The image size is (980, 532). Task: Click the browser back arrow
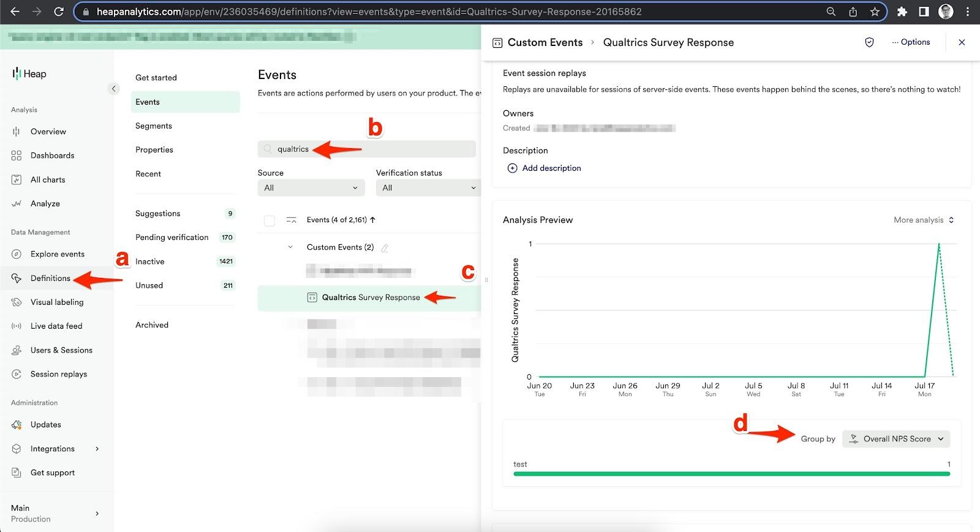click(x=15, y=12)
